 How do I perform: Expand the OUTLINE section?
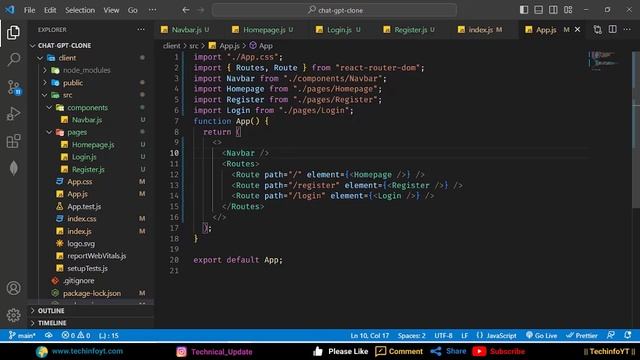[51, 311]
